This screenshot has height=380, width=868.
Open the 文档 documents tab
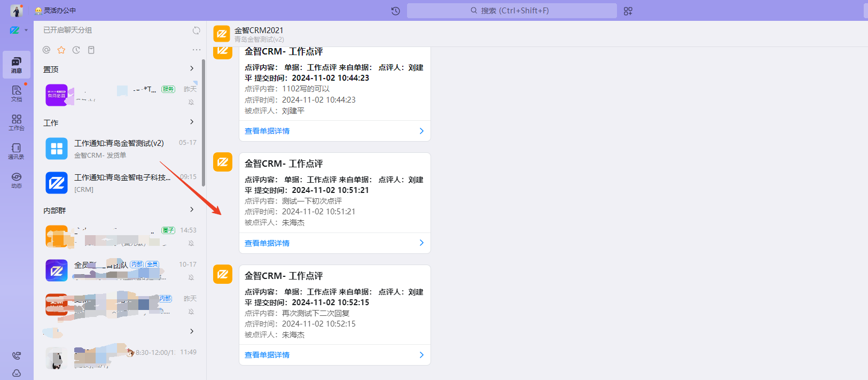pyautogui.click(x=17, y=94)
